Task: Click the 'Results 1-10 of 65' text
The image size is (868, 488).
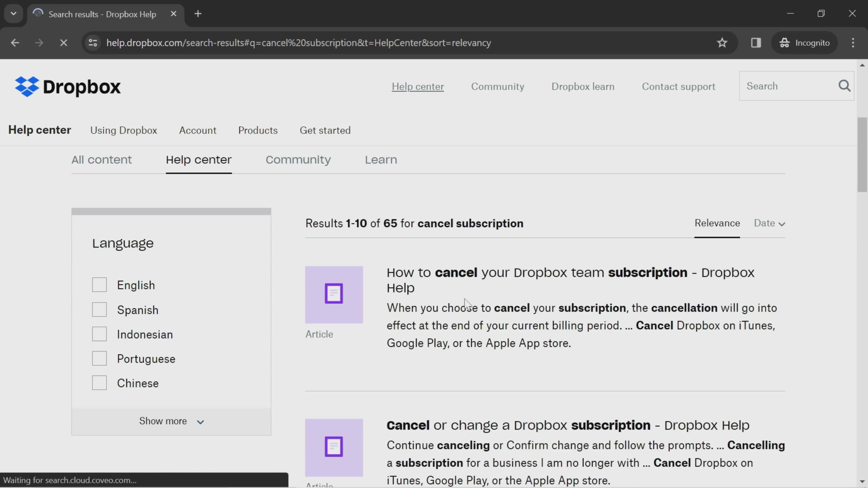Action: click(351, 223)
